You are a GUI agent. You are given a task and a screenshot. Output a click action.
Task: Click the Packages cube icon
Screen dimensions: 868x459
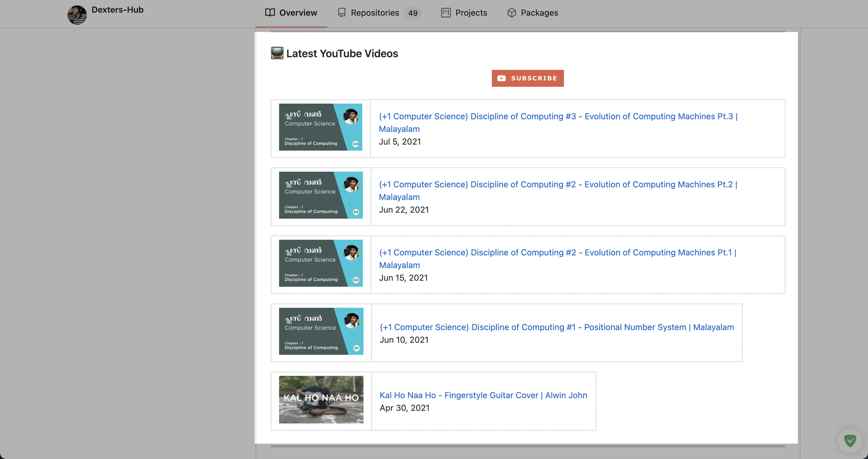pos(511,13)
